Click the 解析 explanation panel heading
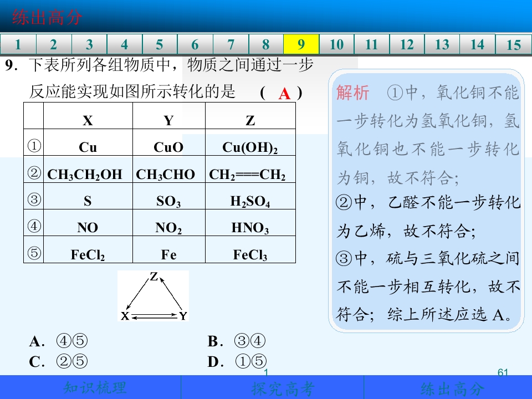Screen dimensions: 532x399 pyautogui.click(x=352, y=93)
